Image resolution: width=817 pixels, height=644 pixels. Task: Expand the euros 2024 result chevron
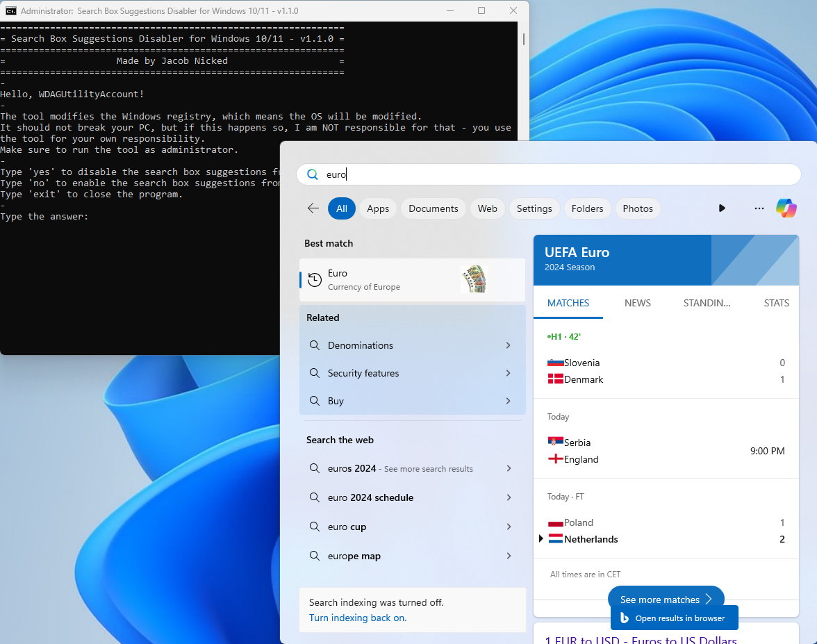click(509, 468)
